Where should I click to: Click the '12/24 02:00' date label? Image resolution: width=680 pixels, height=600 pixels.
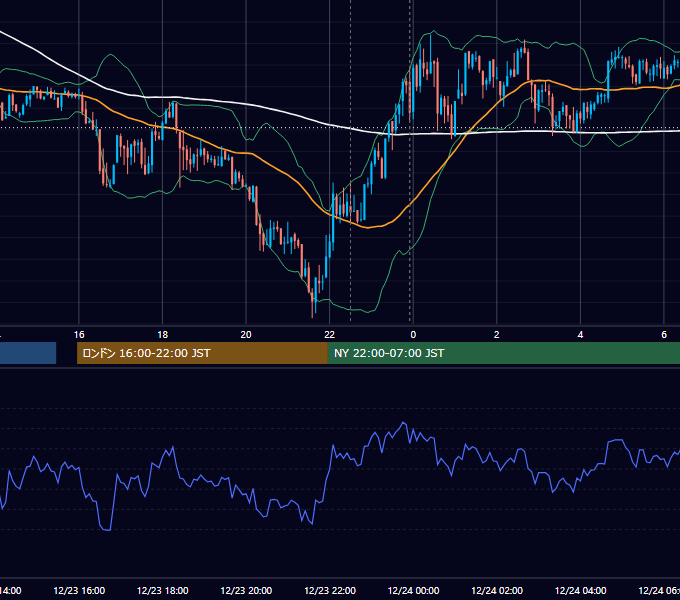497,590
